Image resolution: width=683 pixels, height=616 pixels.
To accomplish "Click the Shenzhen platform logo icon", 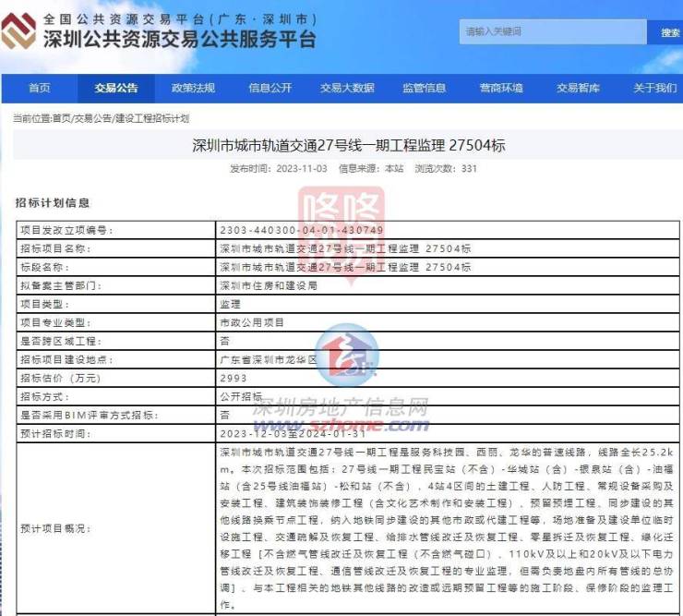I will pos(19,31).
